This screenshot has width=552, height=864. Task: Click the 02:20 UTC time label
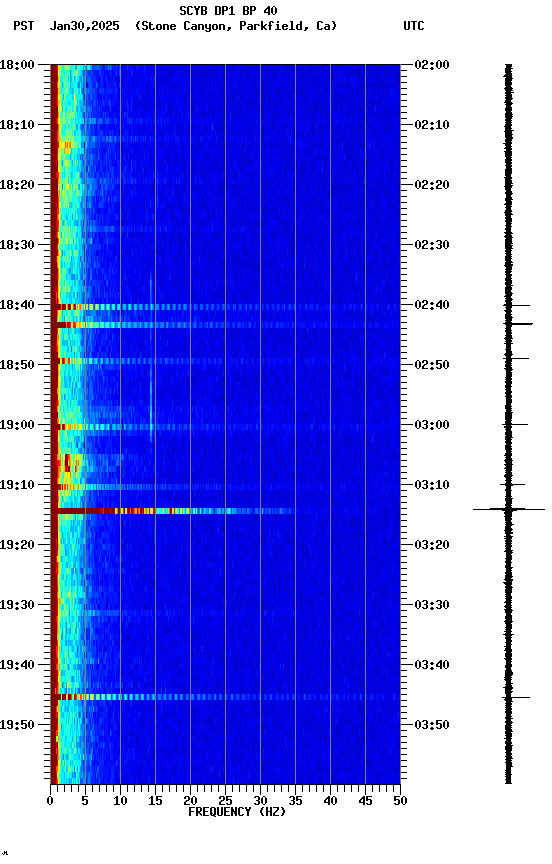[432, 185]
